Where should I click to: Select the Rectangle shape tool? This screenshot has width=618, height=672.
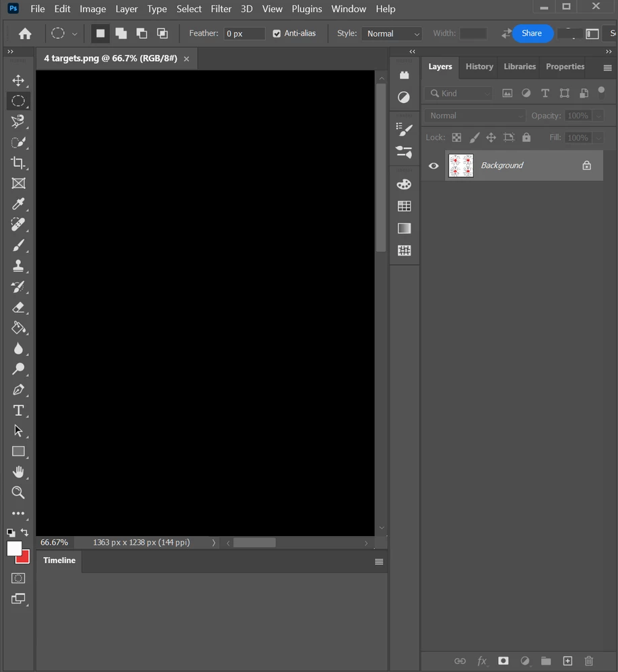(18, 451)
